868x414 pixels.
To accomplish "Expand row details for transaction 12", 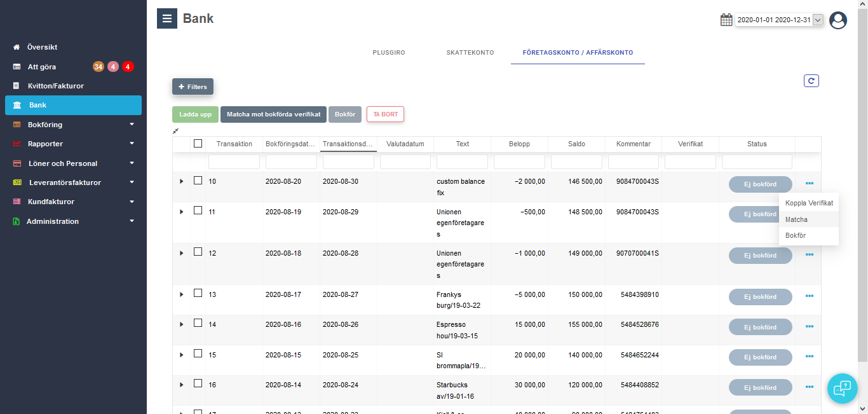I will click(181, 253).
